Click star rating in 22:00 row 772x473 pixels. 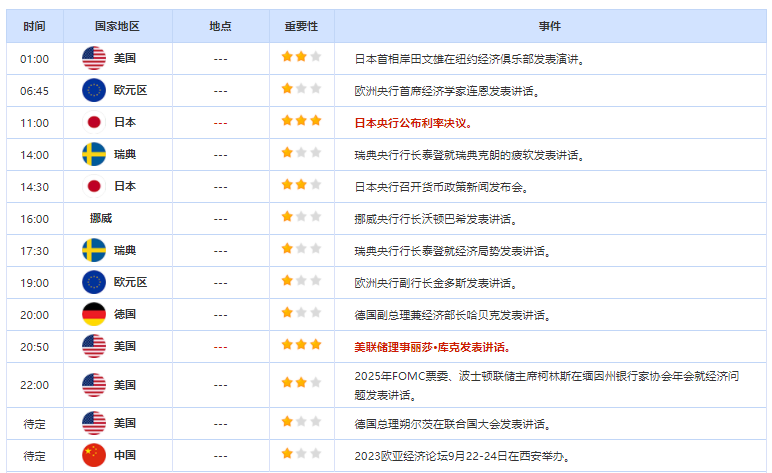(301, 382)
